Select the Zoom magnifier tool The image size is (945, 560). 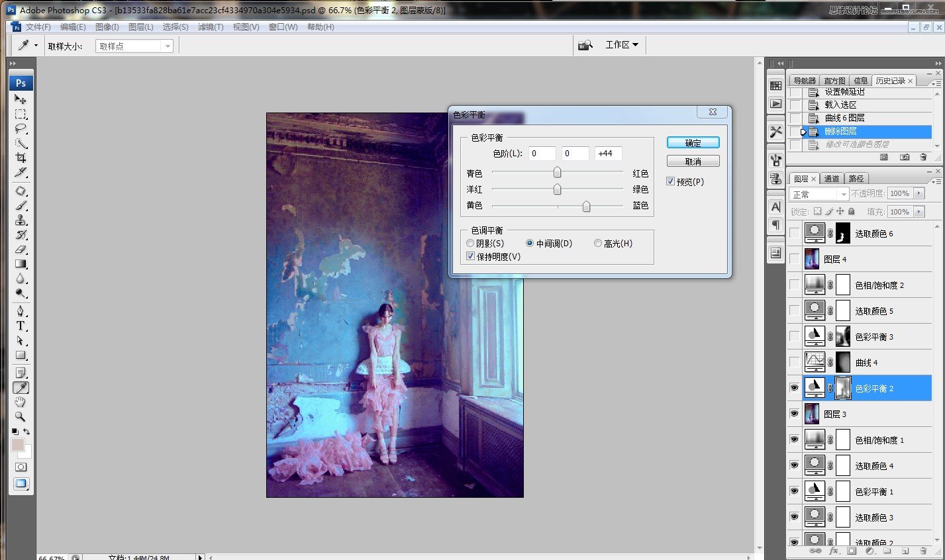(x=21, y=416)
